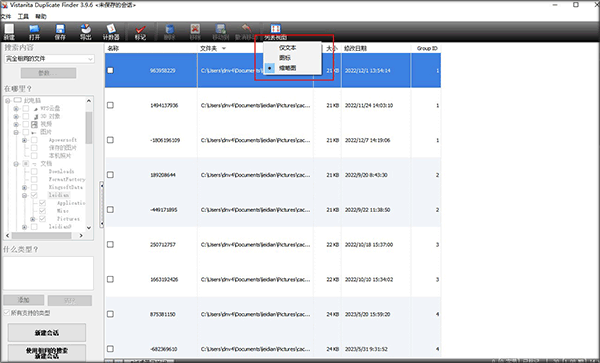Check the box for file 875381150
The height and width of the screenshot is (363, 600).
(x=110, y=314)
